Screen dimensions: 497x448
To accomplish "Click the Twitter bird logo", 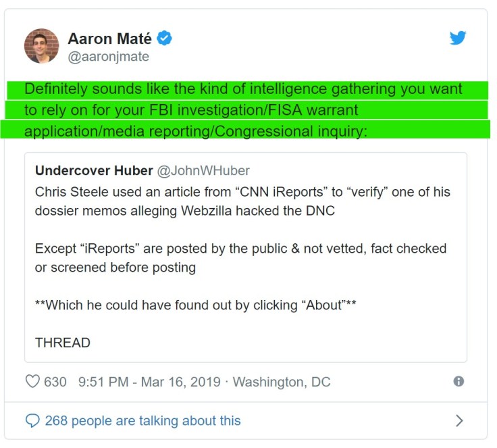I will click(458, 39).
